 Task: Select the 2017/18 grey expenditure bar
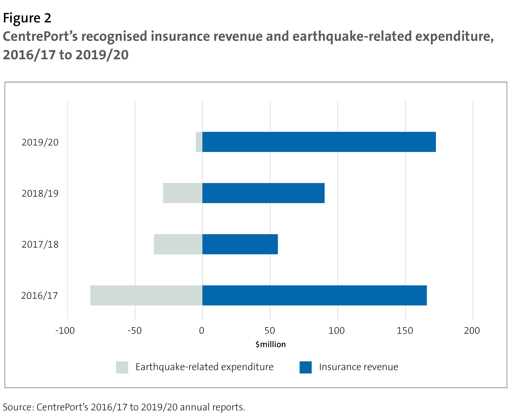pos(178,244)
